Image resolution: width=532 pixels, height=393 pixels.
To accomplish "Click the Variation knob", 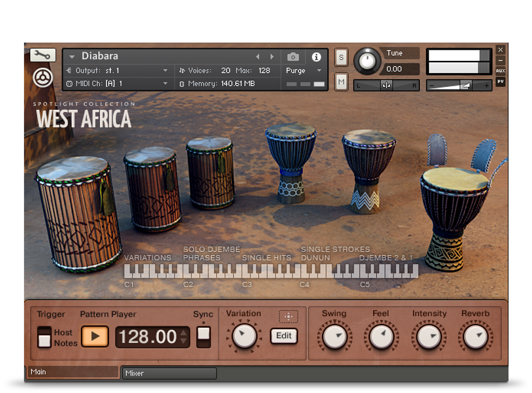I will (x=244, y=337).
